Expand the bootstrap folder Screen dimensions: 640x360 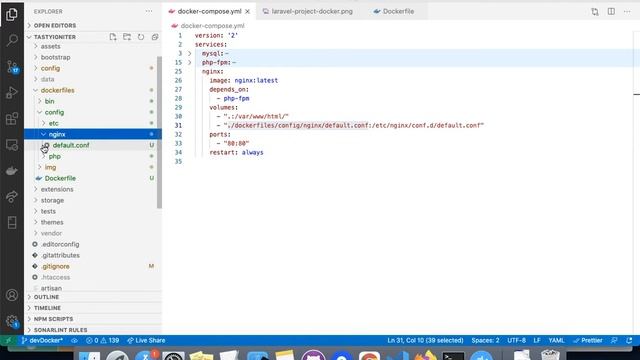click(93, 57)
